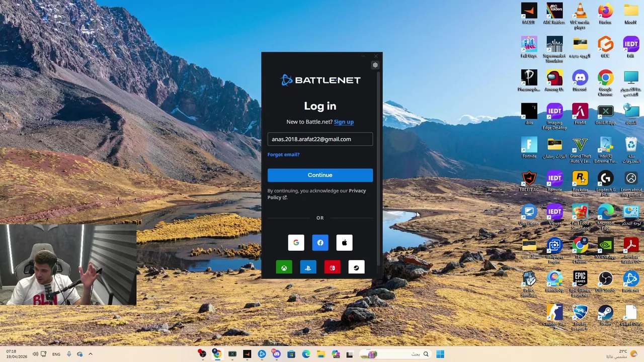Image resolution: width=644 pixels, height=362 pixels.
Task: Select the FACEIT desktop shortcut
Action: point(529,14)
